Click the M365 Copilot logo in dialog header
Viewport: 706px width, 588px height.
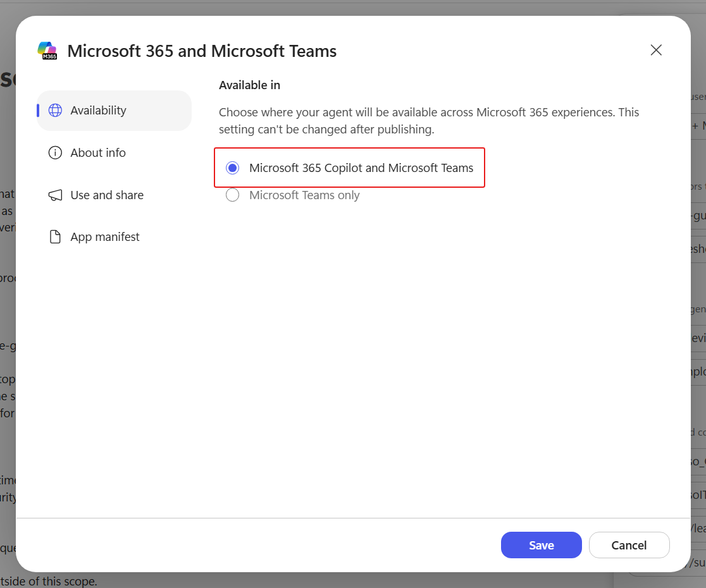(x=47, y=51)
